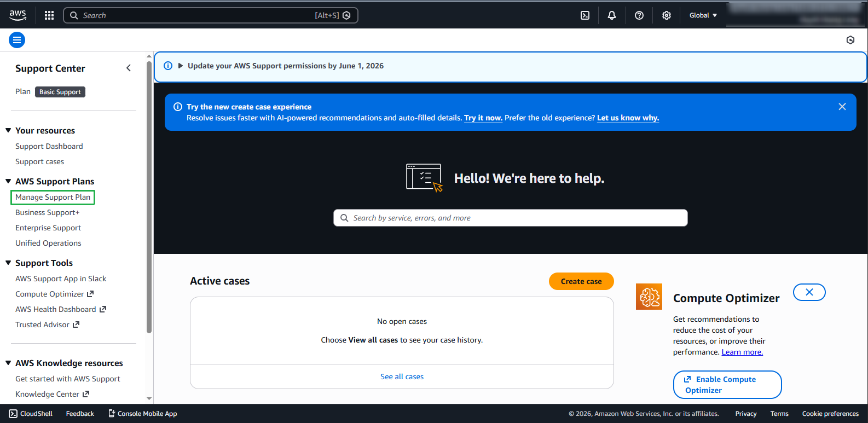Open Enterprise Support page
Screen dimensions: 868x423
point(48,228)
